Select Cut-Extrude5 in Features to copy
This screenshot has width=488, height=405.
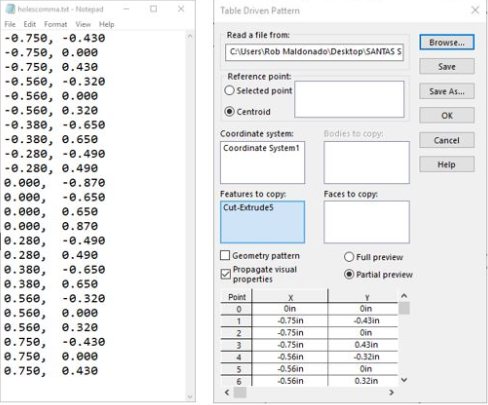click(248, 207)
